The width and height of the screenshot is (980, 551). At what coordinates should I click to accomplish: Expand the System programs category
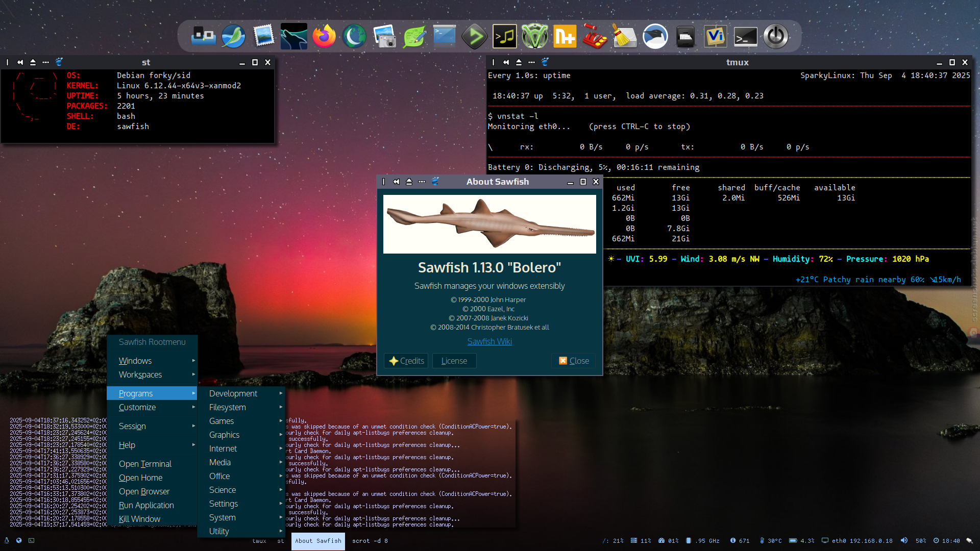241,517
